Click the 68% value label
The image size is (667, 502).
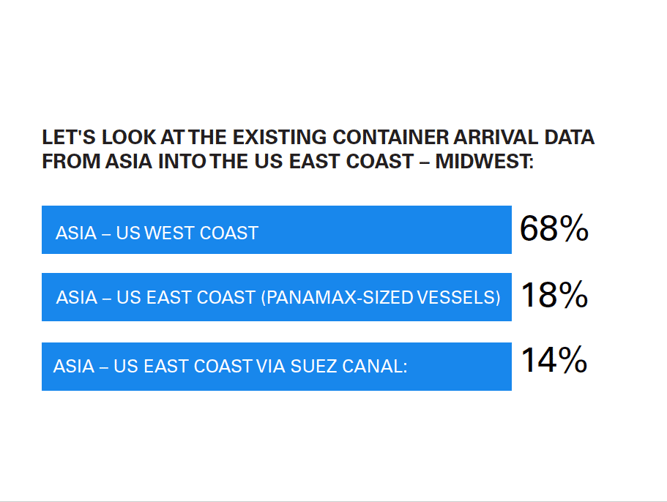(x=554, y=228)
